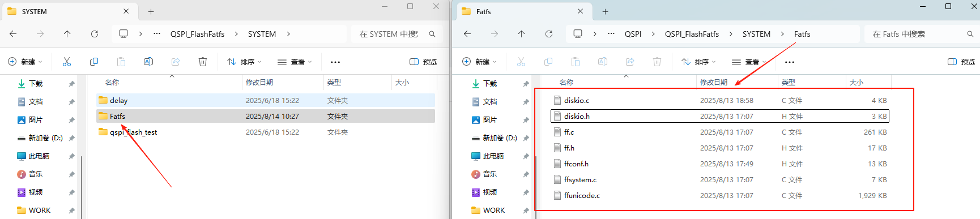Image resolution: width=980 pixels, height=219 pixels.
Task: Select the ffsystem.c file
Action: point(720,179)
